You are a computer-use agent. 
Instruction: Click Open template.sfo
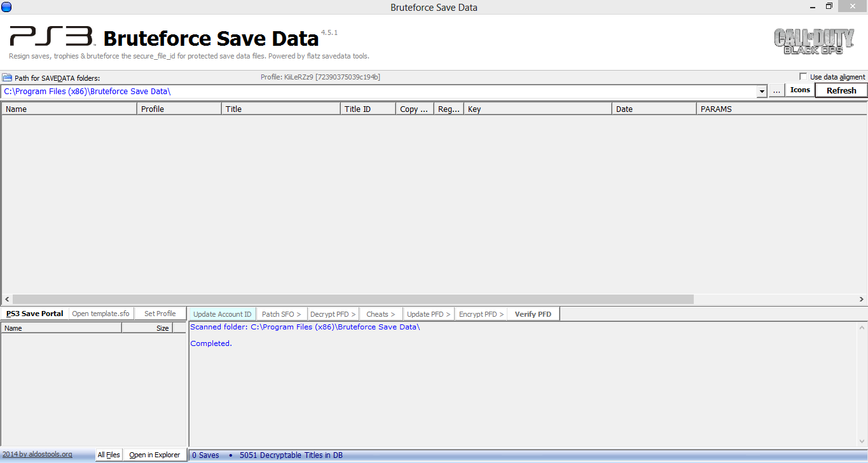[100, 314]
